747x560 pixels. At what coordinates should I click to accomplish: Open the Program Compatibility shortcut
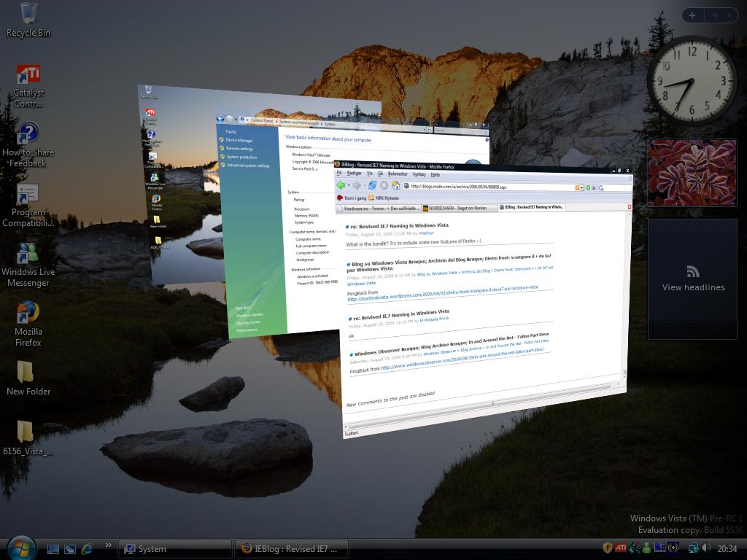(28, 206)
